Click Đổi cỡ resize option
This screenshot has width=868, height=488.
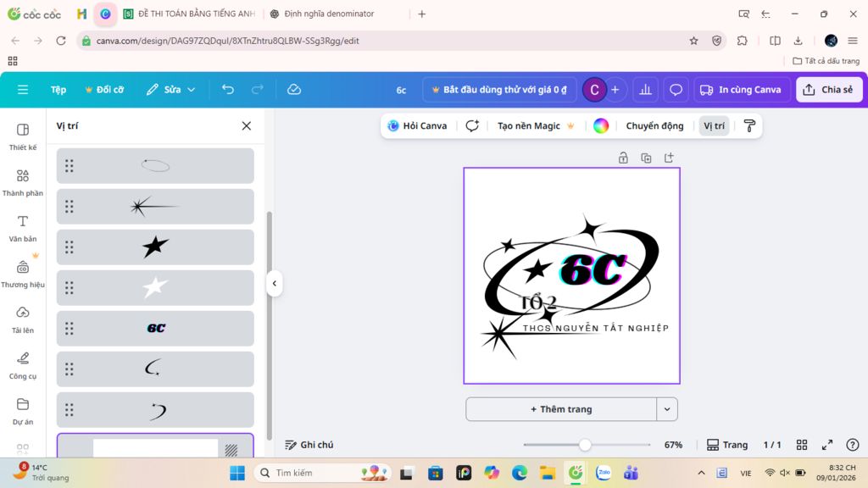(x=104, y=90)
